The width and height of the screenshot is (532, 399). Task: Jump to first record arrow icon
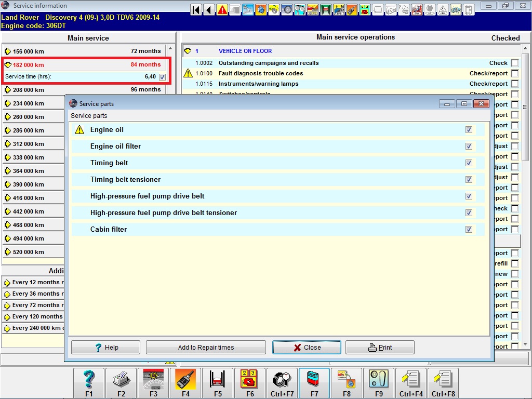[196, 10]
